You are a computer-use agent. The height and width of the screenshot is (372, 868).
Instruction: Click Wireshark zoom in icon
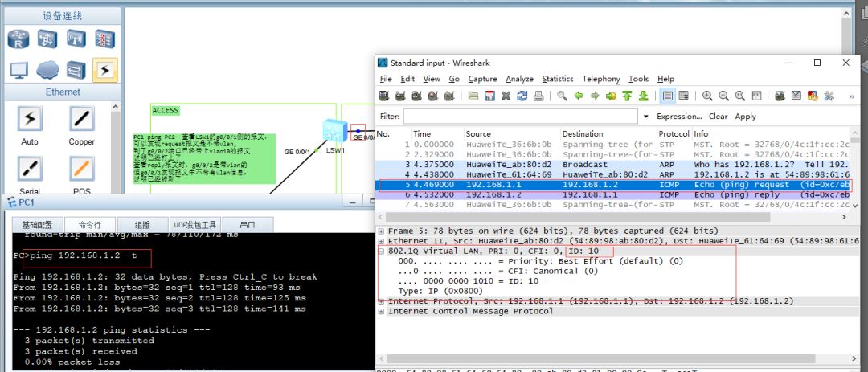coord(707,96)
